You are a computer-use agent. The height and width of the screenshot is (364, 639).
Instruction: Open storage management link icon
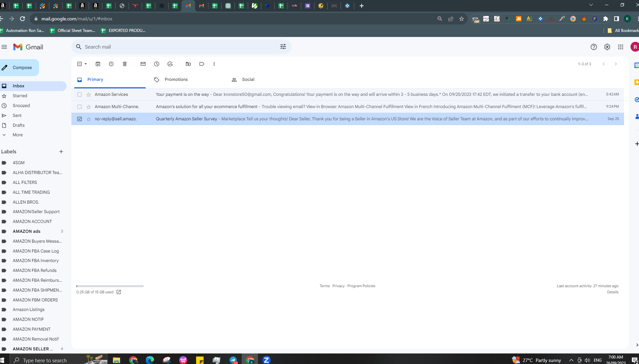(119, 292)
